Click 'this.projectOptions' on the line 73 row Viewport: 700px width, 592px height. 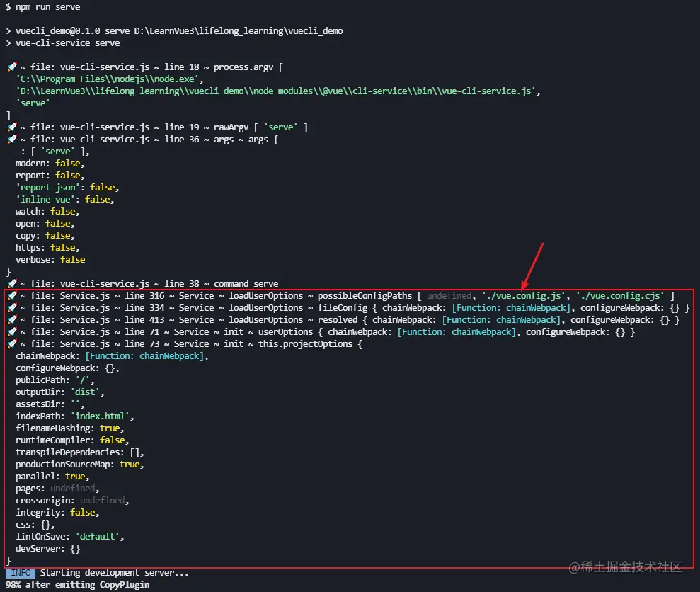click(305, 344)
